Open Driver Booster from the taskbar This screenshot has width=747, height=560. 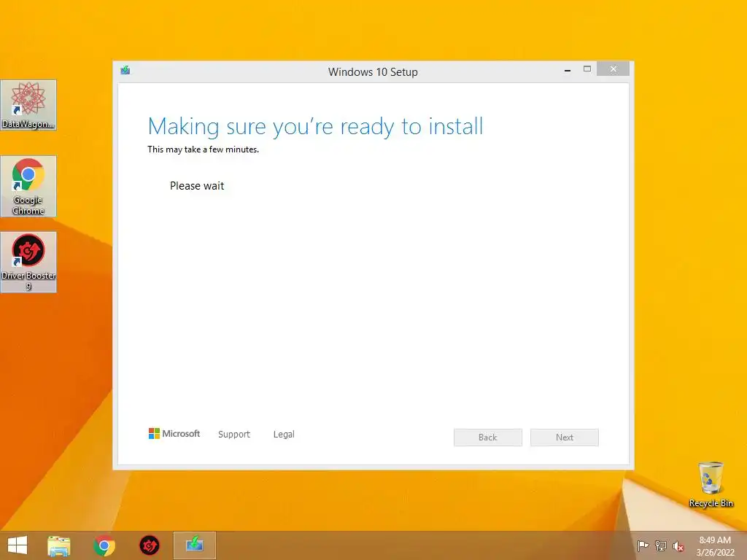coord(149,545)
